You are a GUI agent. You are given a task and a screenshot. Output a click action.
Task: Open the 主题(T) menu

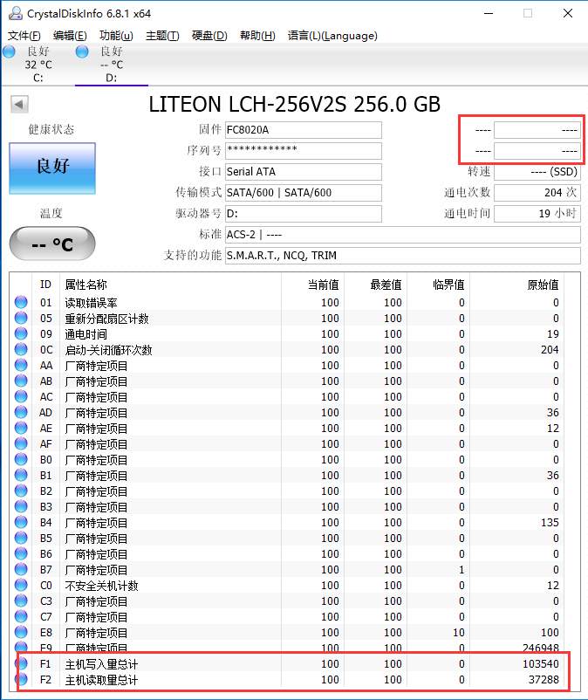pyautogui.click(x=162, y=36)
